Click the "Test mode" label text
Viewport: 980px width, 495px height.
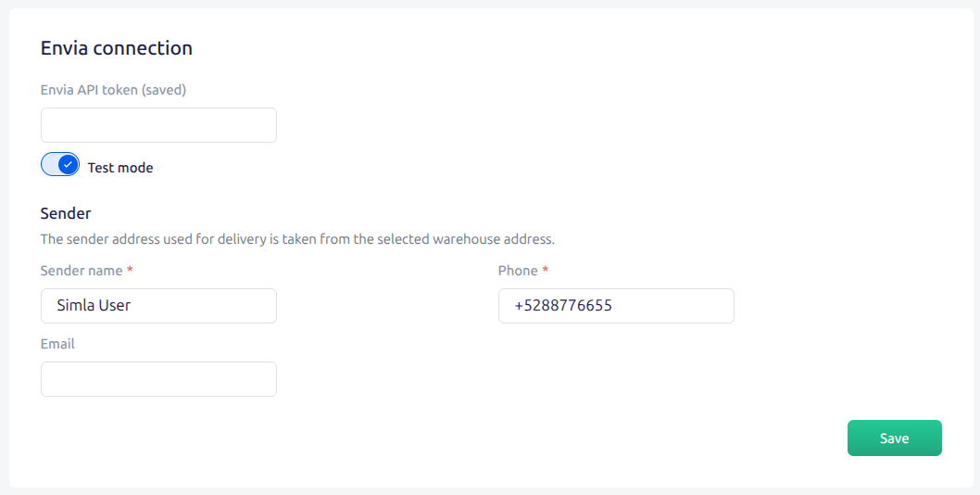point(120,168)
